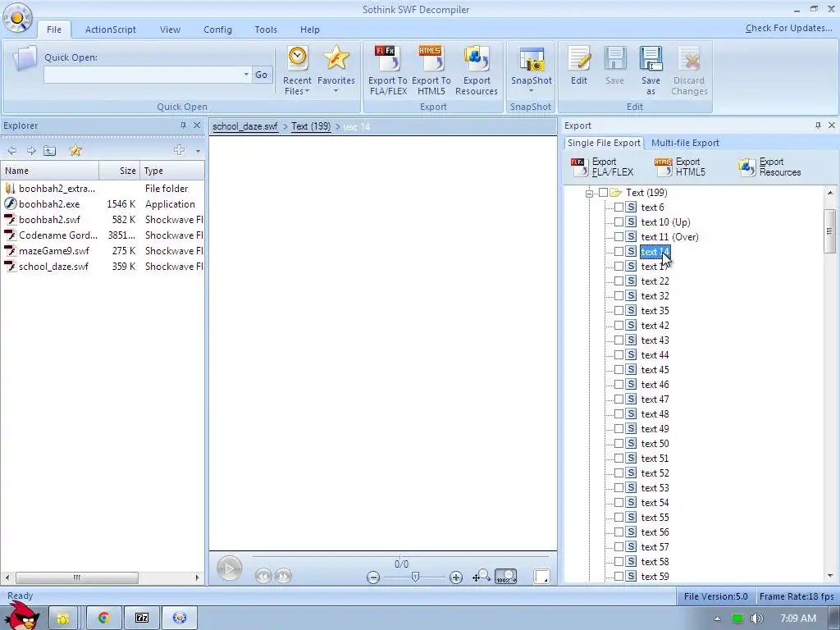Click the Edit pencil icon
Image resolution: width=840 pixels, height=630 pixels.
(x=579, y=59)
